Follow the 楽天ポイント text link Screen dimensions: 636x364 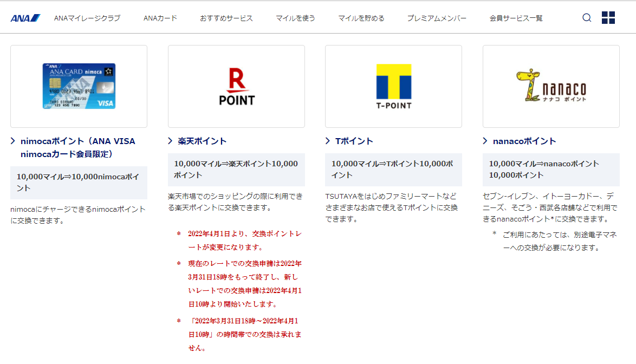(202, 141)
